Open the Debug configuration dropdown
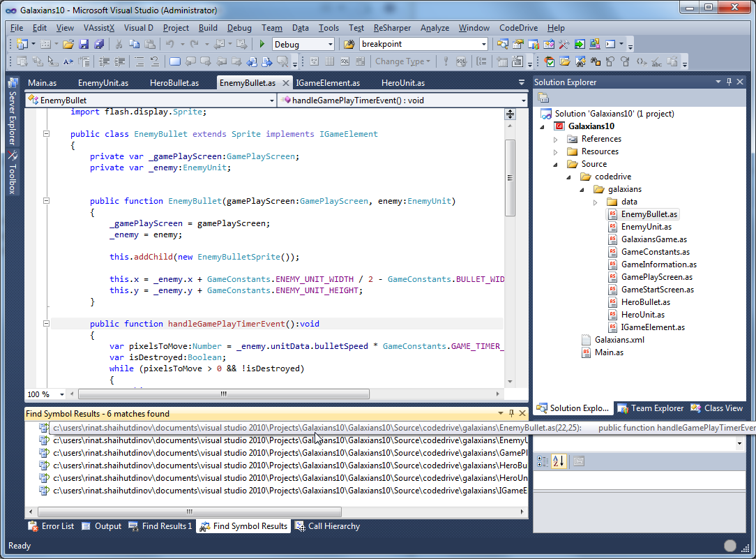 tap(331, 45)
